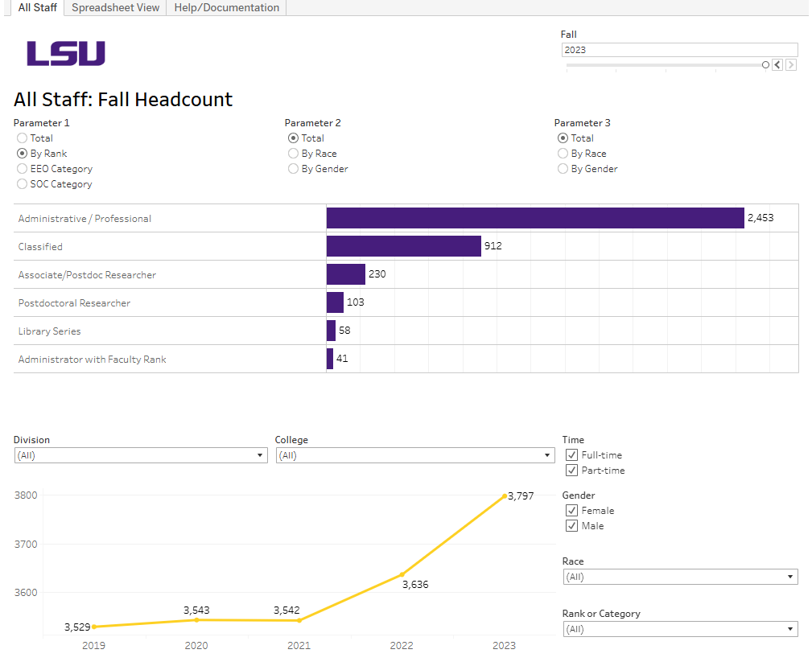
Task: Expand the Race filter dropdown
Action: 790,576
